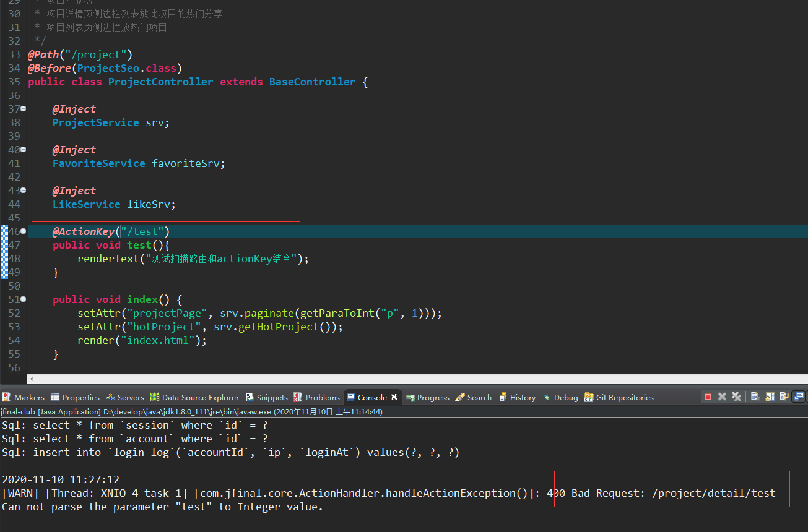
Task: Click ProjectSeo in the @Before annotation
Action: coord(108,68)
